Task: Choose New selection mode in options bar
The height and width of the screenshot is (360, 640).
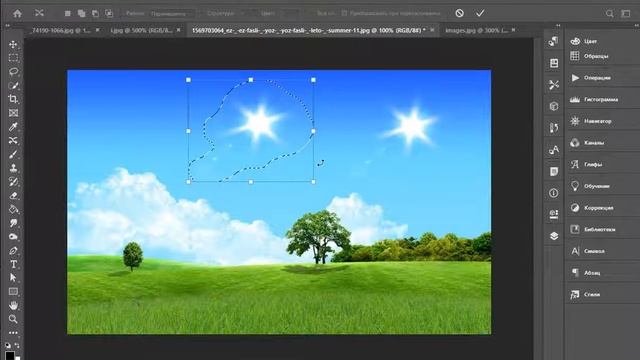Action: pos(67,13)
